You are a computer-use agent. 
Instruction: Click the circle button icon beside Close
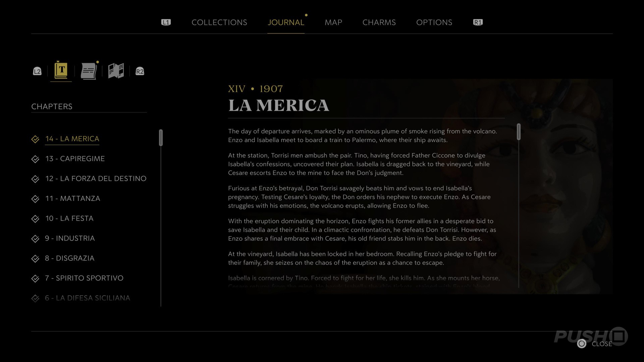(x=582, y=344)
